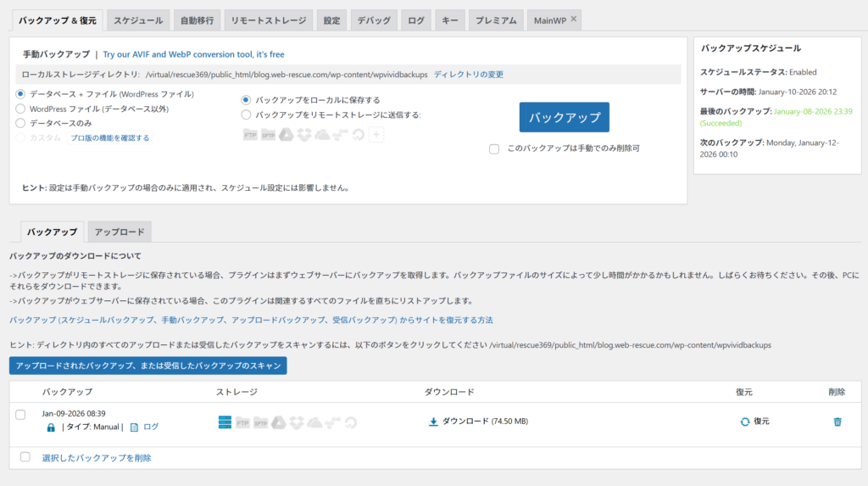Image resolution: width=868 pixels, height=486 pixels.
Task: Select 'データベースのみ' radio option
Action: (21, 123)
